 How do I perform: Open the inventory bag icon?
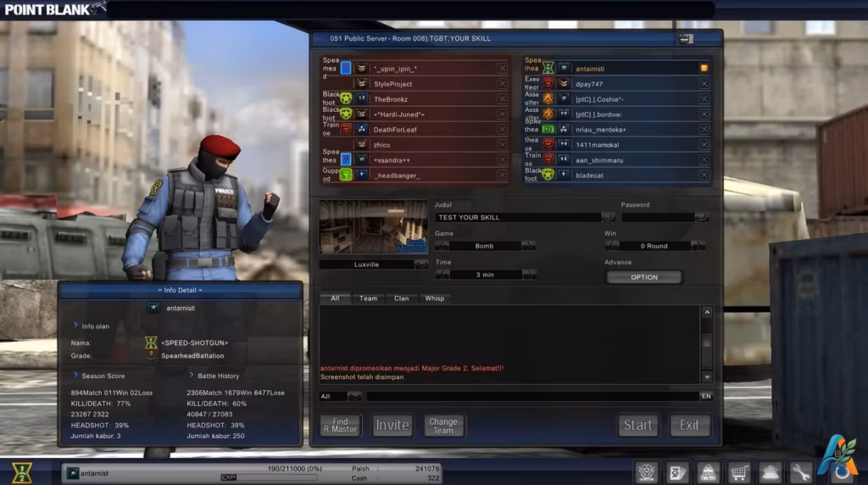pyautogui.click(x=708, y=473)
